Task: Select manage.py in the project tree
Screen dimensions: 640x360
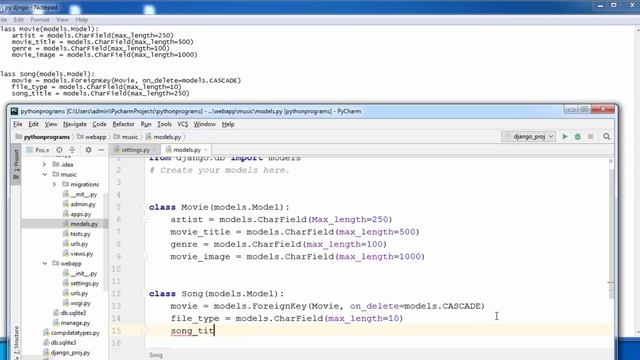Action: [71, 323]
